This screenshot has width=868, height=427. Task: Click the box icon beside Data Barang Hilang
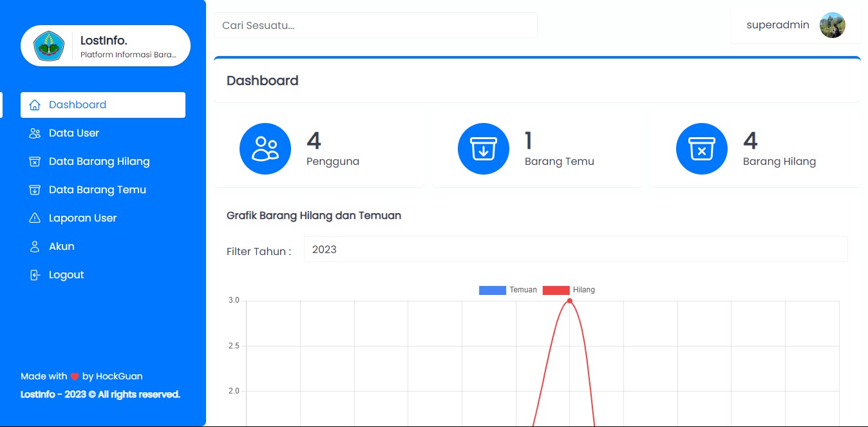[35, 162]
